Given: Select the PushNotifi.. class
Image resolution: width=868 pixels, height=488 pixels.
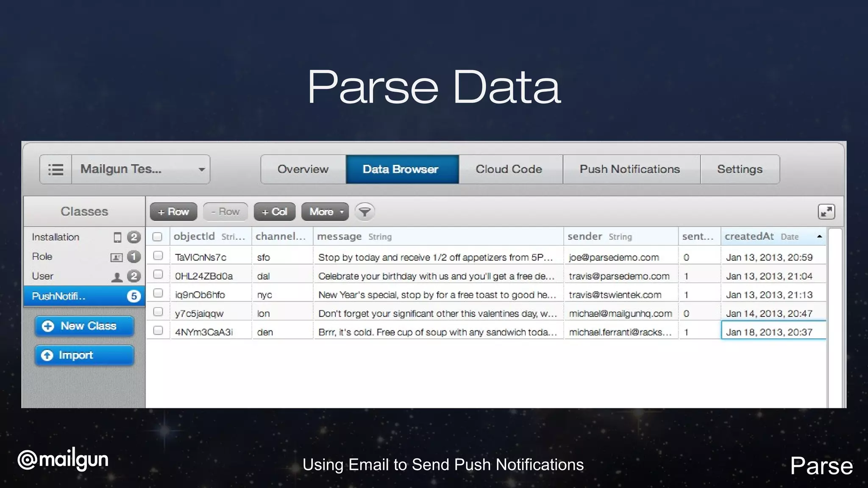Looking at the screenshot, I should [84, 296].
